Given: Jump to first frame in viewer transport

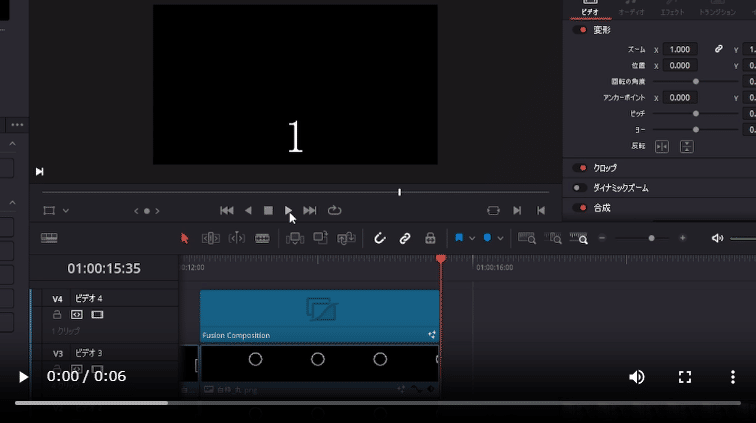Looking at the screenshot, I should coord(227,210).
